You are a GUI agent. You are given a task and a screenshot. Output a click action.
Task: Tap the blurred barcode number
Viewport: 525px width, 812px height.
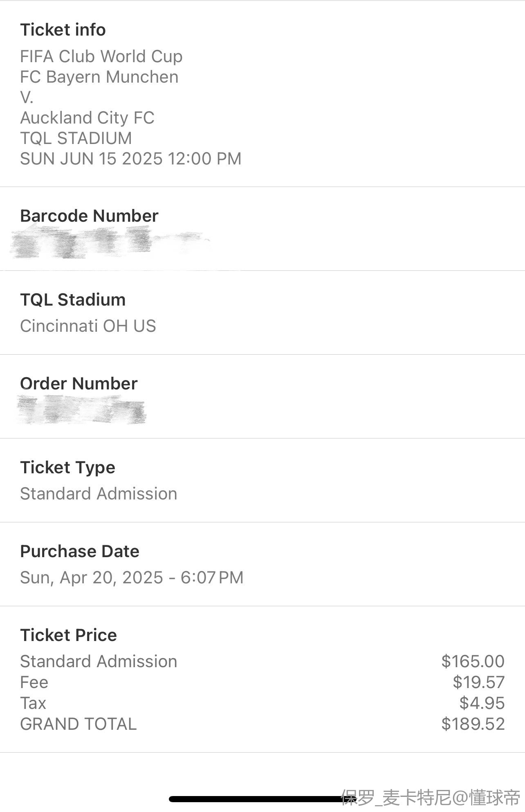pyautogui.click(x=110, y=244)
